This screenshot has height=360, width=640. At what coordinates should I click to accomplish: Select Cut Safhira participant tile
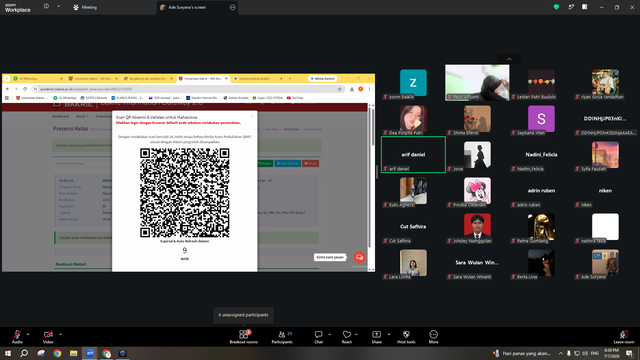click(x=413, y=227)
